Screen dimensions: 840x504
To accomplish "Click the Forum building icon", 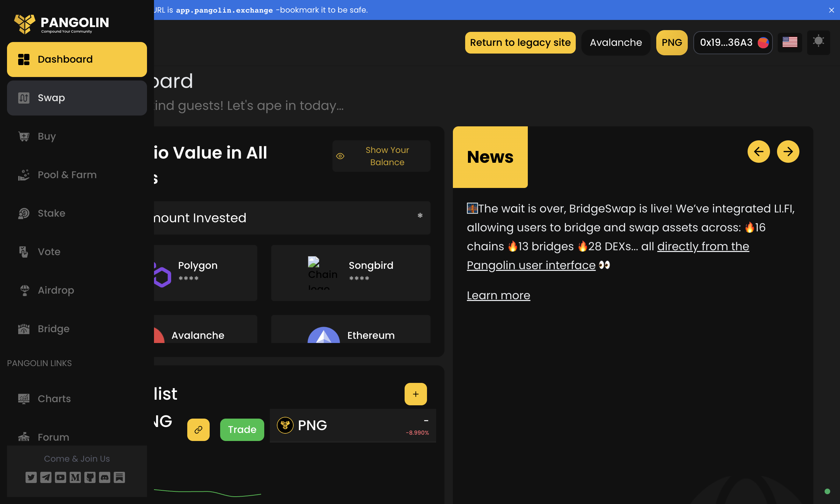I will click(x=24, y=437).
